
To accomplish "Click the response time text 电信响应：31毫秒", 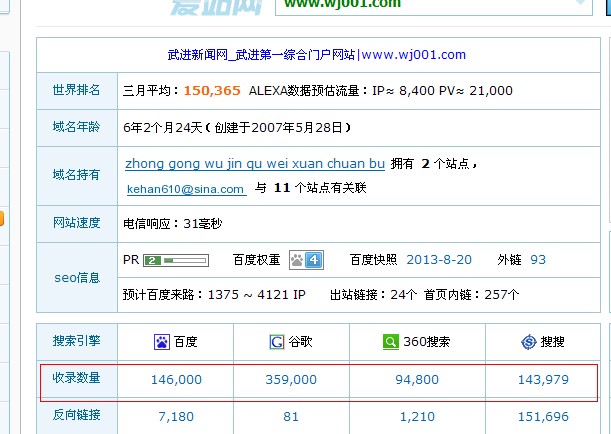I will [x=173, y=224].
